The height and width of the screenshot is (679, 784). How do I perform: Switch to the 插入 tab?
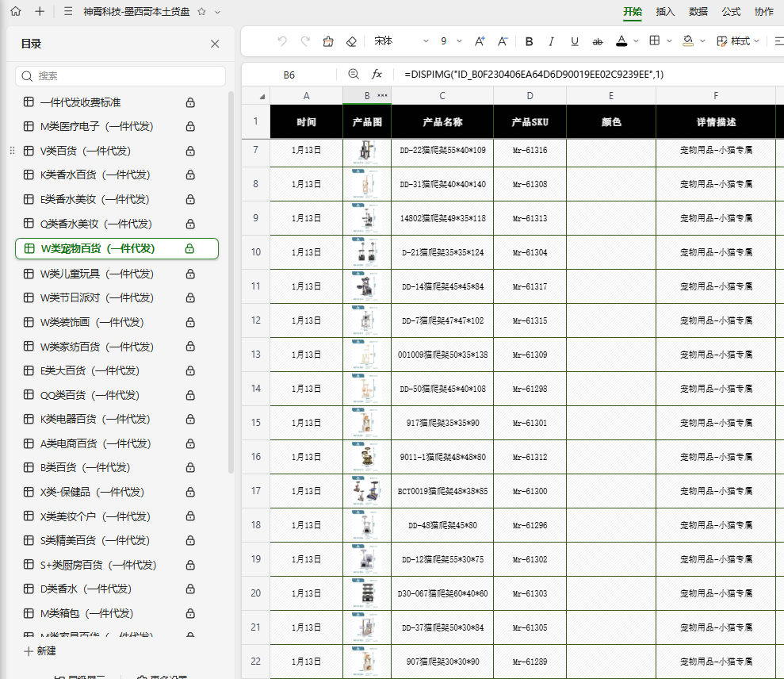coord(665,12)
